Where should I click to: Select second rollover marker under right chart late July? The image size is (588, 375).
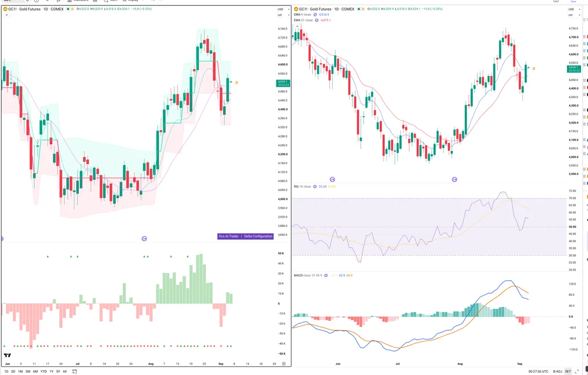tap(455, 180)
